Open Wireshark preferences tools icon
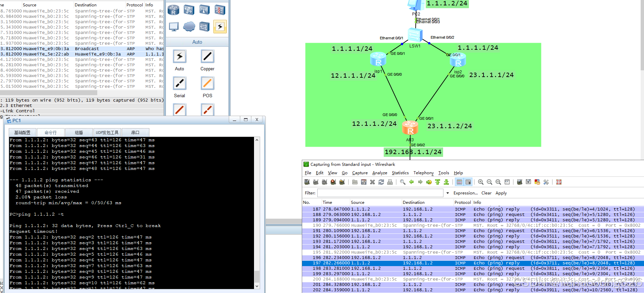 (546, 182)
